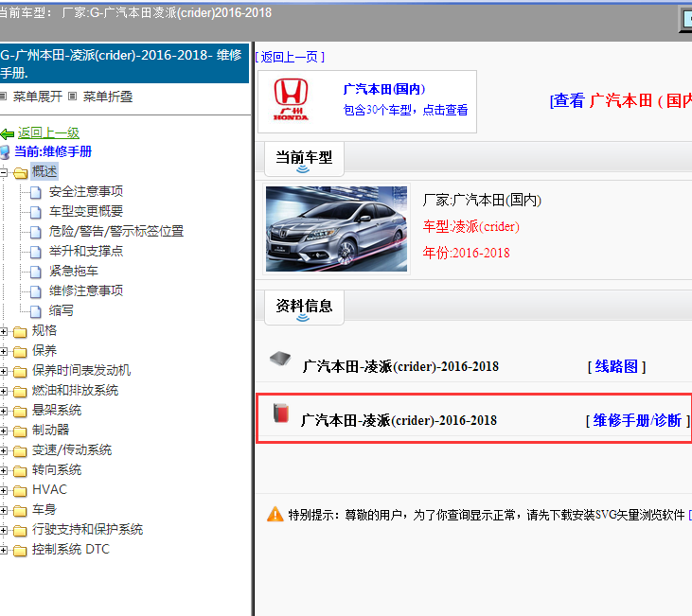
Task: Click the 查看 广汽本田 link at right
Action: 620,101
